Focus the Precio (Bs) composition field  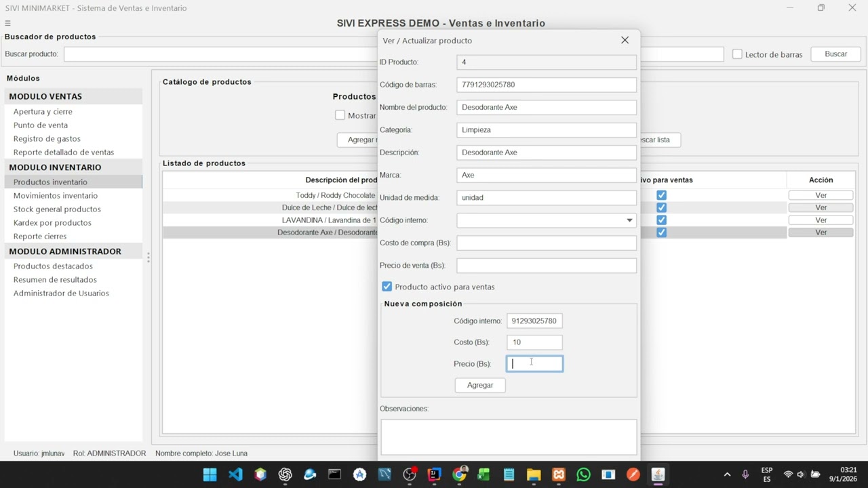tap(534, 364)
